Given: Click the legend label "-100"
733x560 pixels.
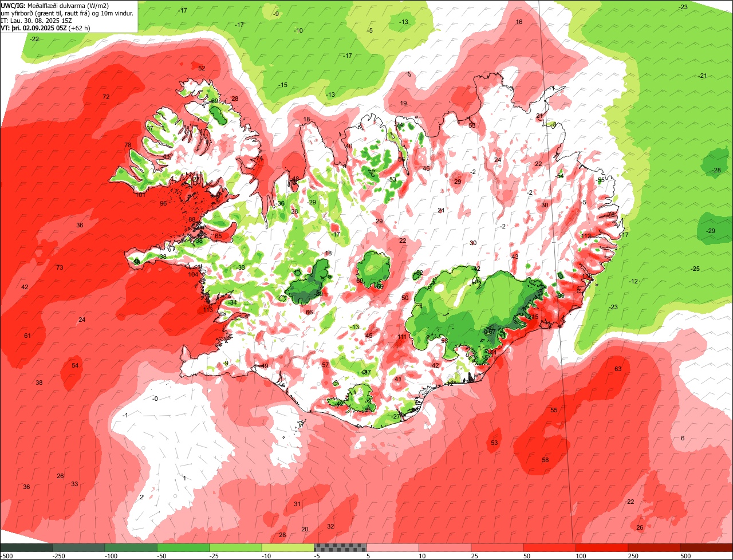Looking at the screenshot, I should coord(110,556).
